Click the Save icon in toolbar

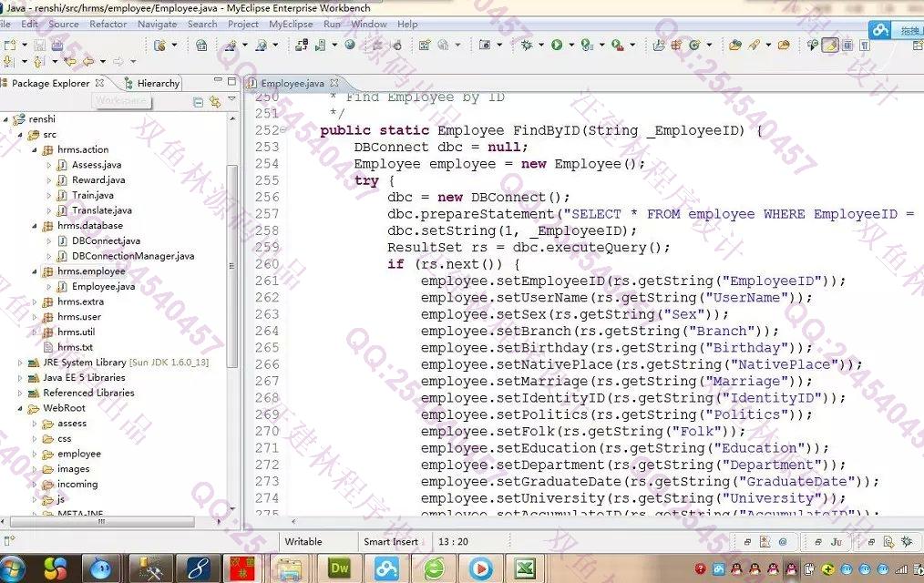click(x=39, y=45)
